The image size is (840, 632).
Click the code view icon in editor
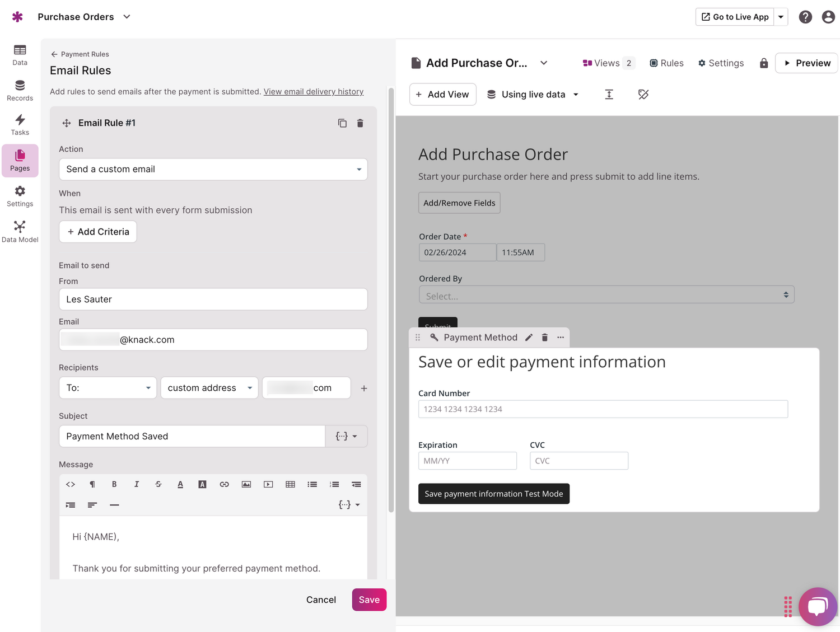[x=70, y=484]
